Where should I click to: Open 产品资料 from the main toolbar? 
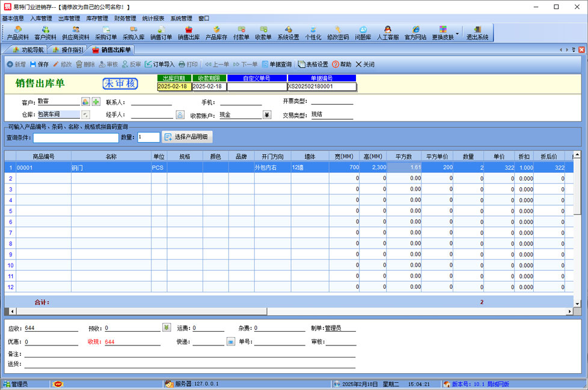[18, 32]
